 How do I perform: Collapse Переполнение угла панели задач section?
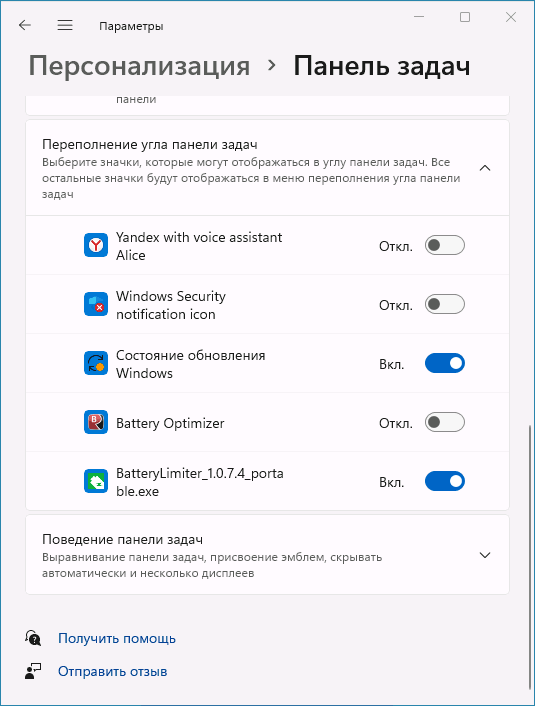(485, 168)
